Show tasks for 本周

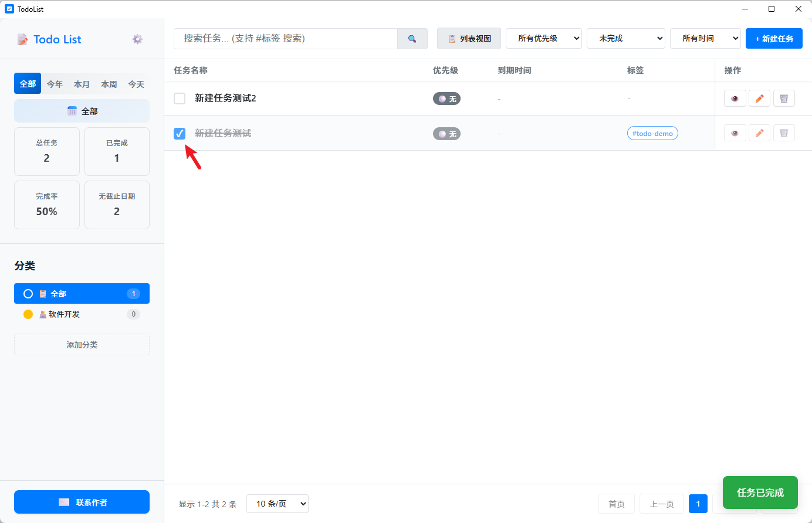click(x=109, y=84)
